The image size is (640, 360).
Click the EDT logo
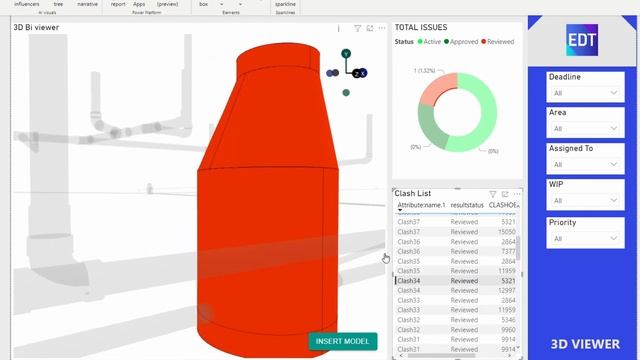pos(582,40)
